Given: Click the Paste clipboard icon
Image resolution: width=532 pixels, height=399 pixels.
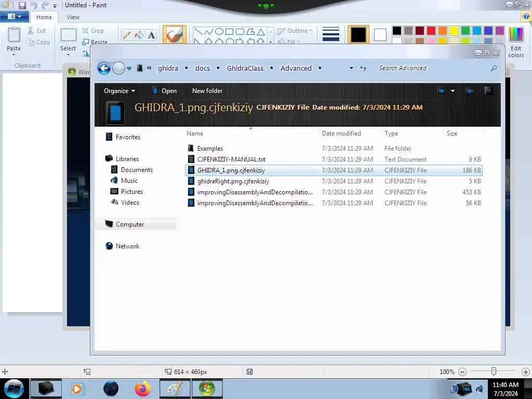Looking at the screenshot, I should click(14, 35).
